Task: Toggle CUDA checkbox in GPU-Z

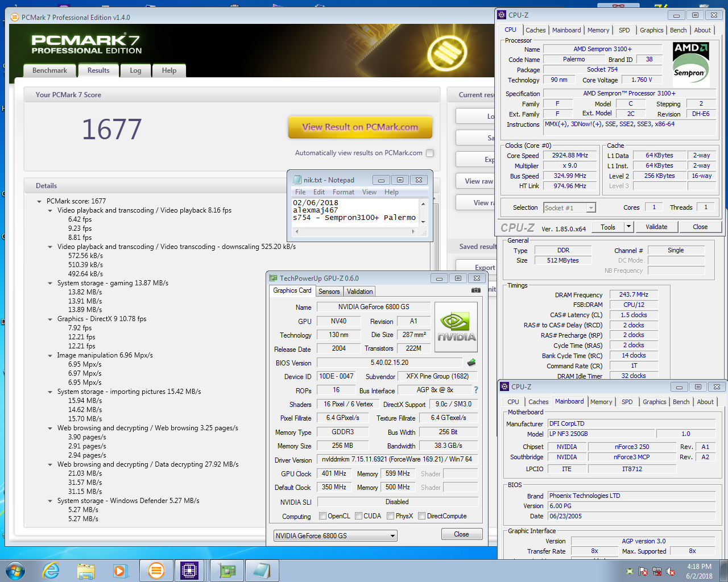Action: click(358, 516)
